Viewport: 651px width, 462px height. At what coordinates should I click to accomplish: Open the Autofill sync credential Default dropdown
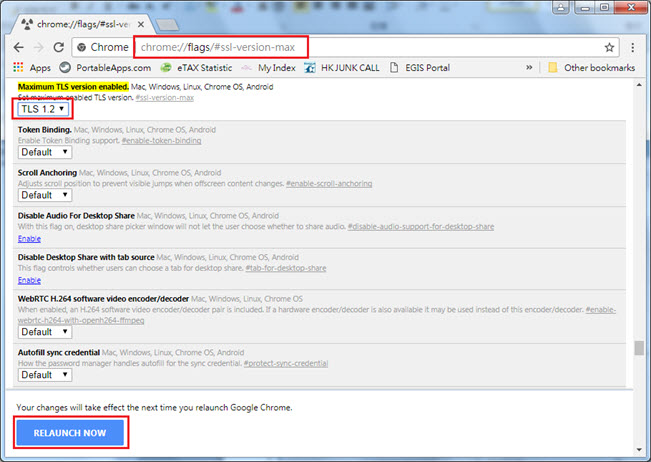coord(45,375)
